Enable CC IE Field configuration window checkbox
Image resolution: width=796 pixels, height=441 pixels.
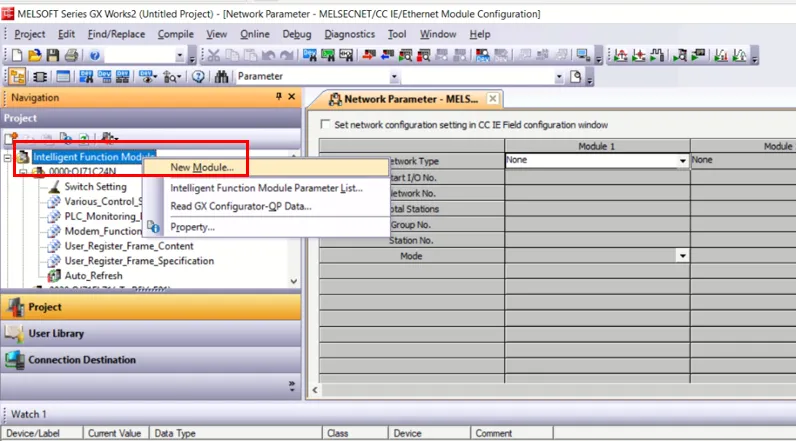coord(325,124)
